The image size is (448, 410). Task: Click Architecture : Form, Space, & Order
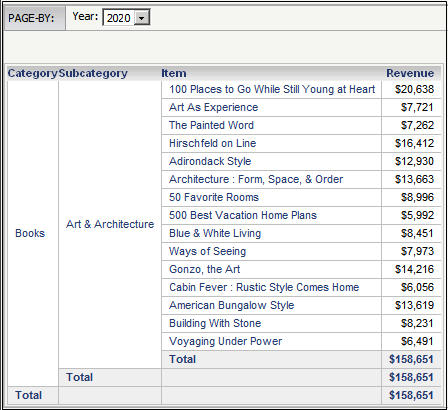click(256, 179)
